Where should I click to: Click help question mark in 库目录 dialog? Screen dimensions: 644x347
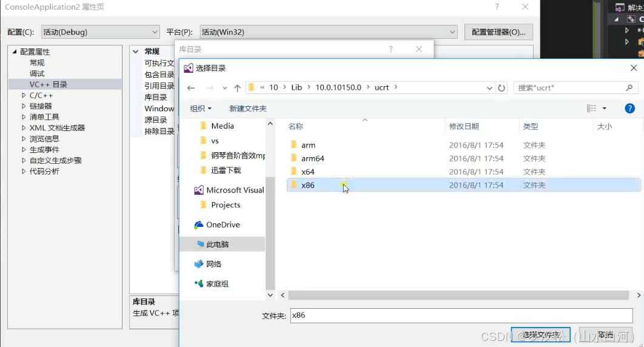click(391, 49)
